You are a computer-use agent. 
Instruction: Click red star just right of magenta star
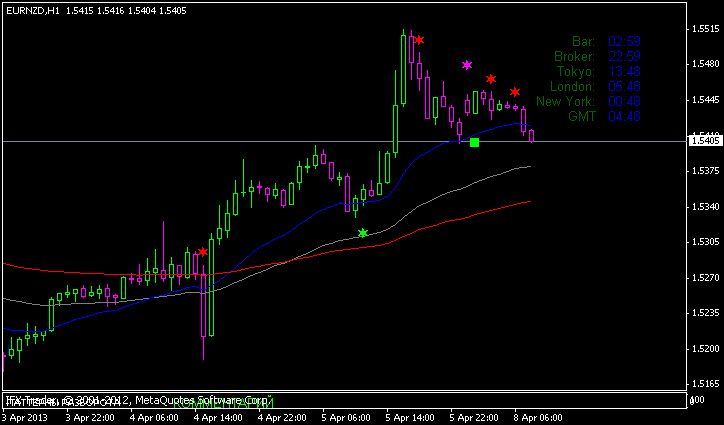pos(491,79)
